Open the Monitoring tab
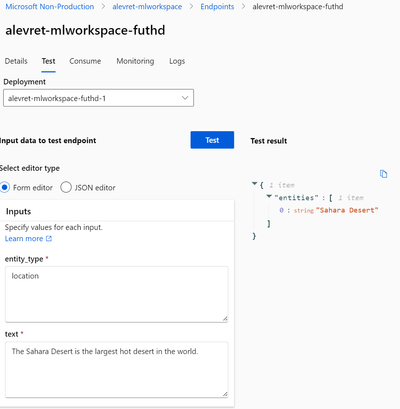 click(x=135, y=61)
